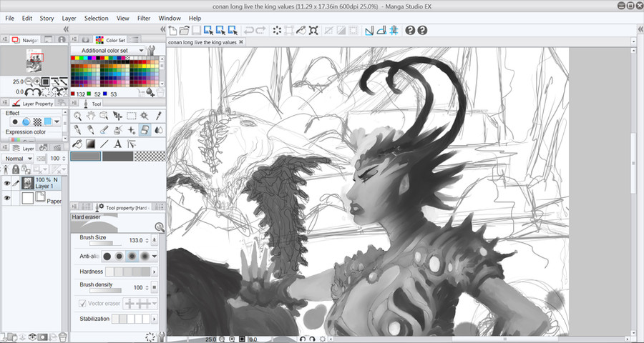Open Layer Property effect dropdown arrow
Screen dimensions: 644x343
pyautogui.click(x=57, y=122)
